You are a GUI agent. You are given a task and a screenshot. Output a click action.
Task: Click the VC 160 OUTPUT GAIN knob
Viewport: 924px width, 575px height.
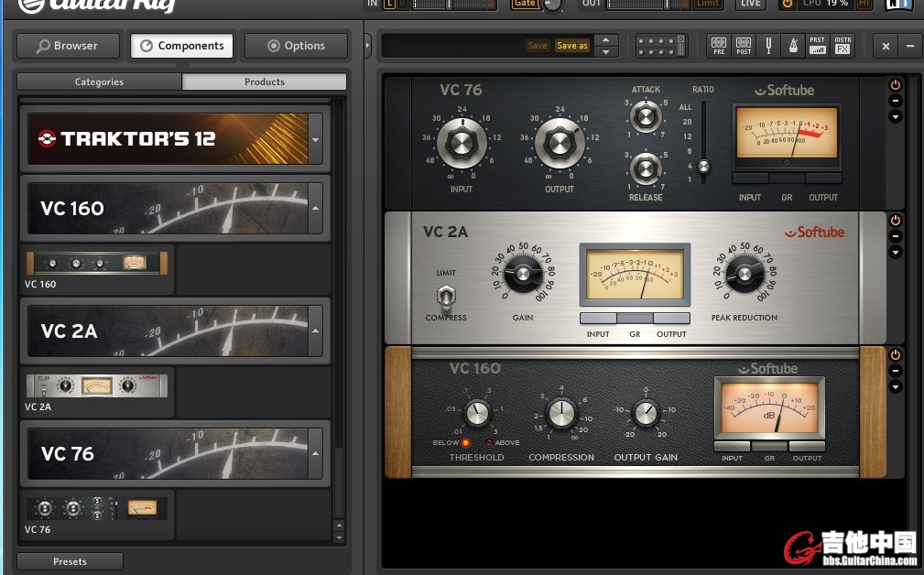point(646,413)
